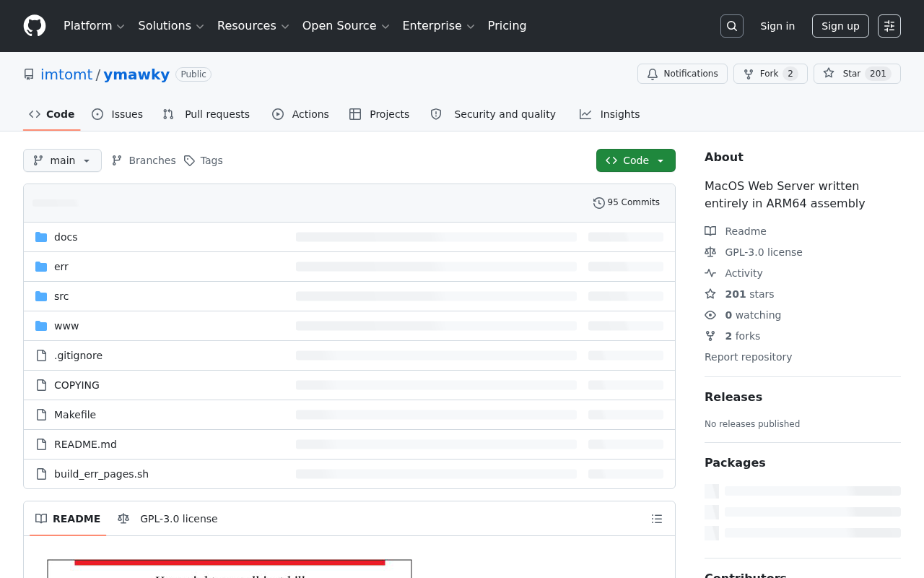Viewport: 924px width, 578px height.
Task: Click the Report repository link
Action: pyautogui.click(x=748, y=357)
